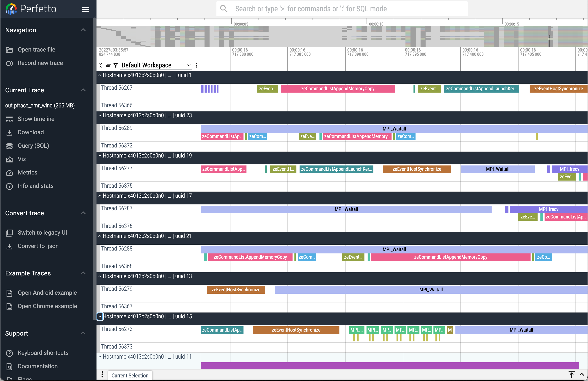Select zeCommandListAppendLaunchKer slice in Thread 56277

click(x=336, y=169)
